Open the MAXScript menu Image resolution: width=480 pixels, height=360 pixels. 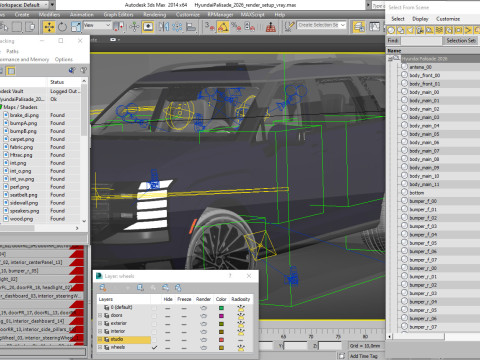pos(252,15)
